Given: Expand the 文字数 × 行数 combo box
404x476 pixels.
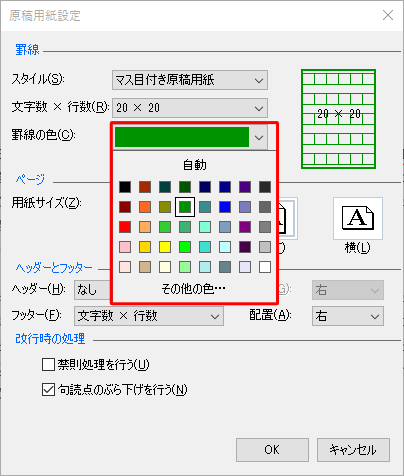Looking at the screenshot, I should (x=190, y=108).
